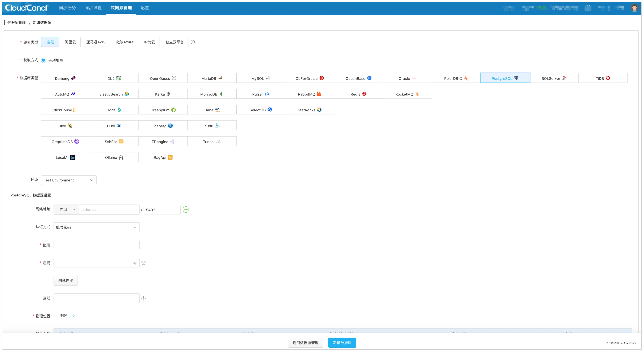Click the ip,domain address input field
The image size is (644, 352).
tap(109, 210)
